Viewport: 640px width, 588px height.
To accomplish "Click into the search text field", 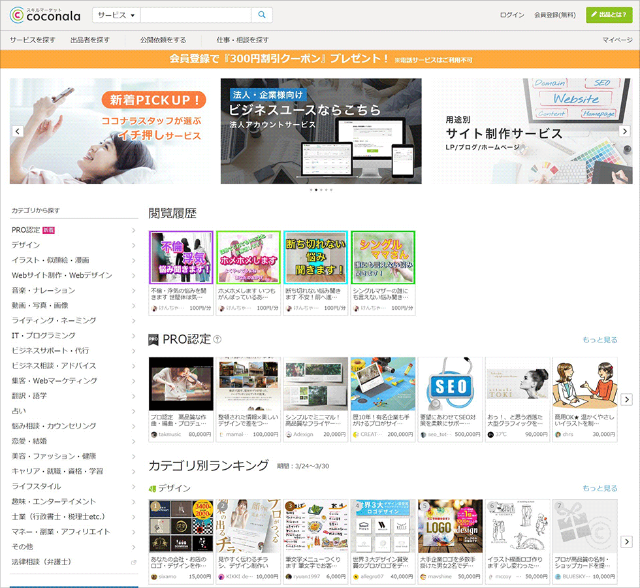I will [195, 15].
